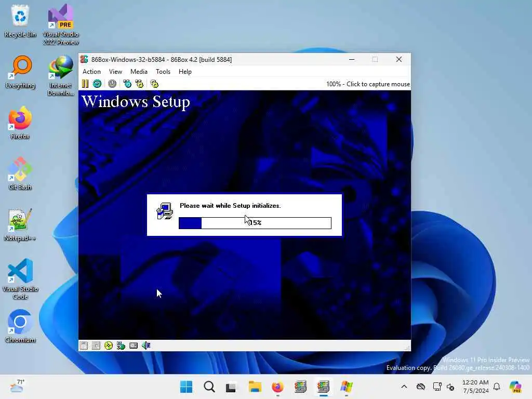This screenshot has width=532, height=399.
Task: Select the Chromium desktop shortcut
Action: pyautogui.click(x=20, y=326)
